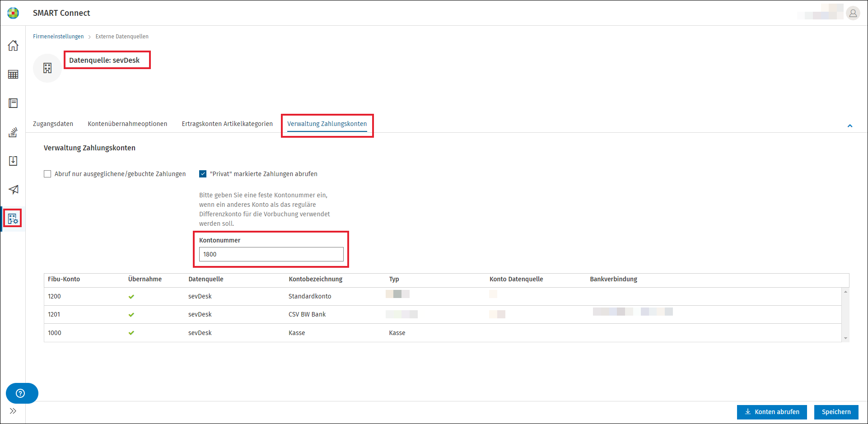Click the download import sidebar icon

pyautogui.click(x=13, y=161)
